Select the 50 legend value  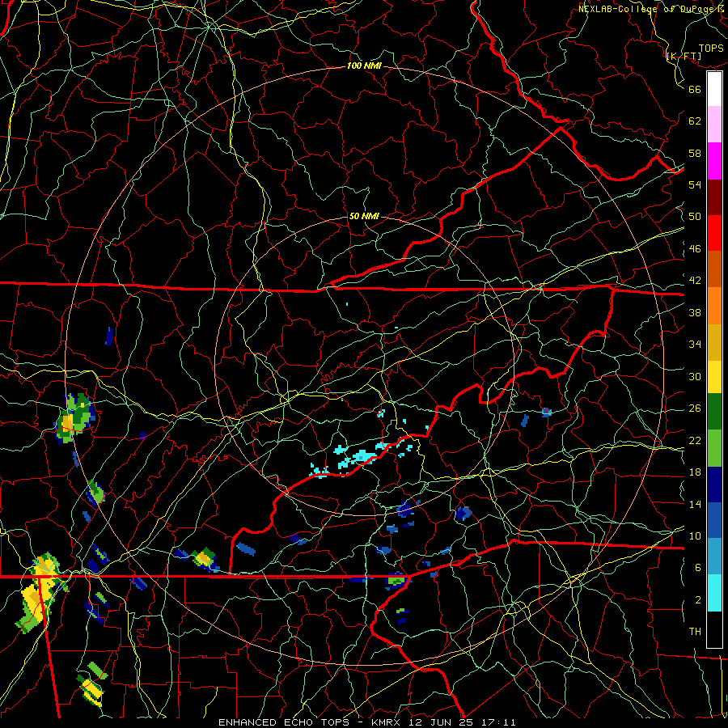tap(695, 216)
